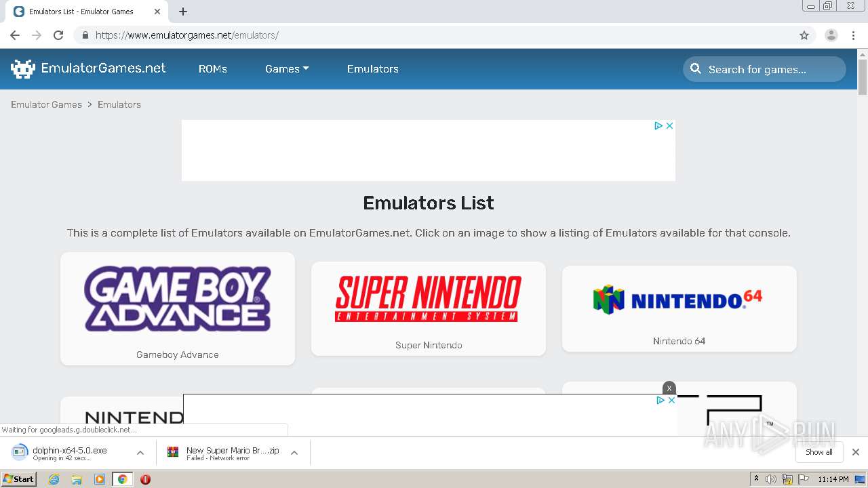Reload the current page
Screen dimensions: 868x488
pos(58,35)
